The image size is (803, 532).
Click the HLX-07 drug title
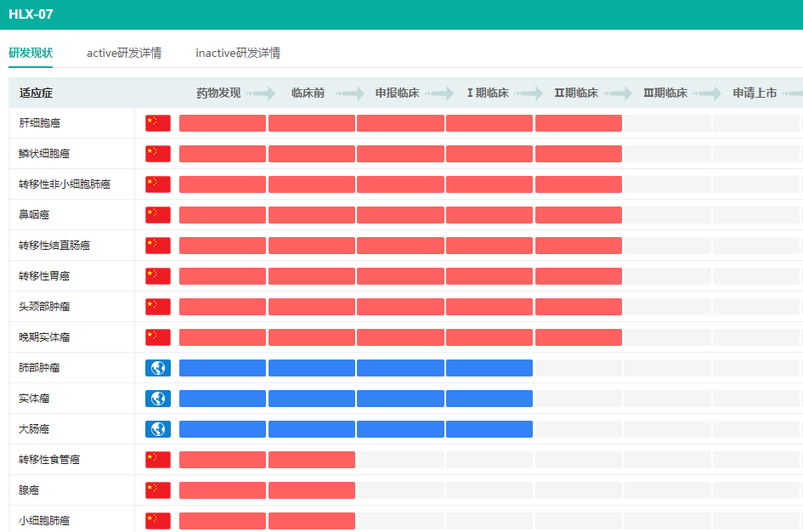click(x=31, y=14)
